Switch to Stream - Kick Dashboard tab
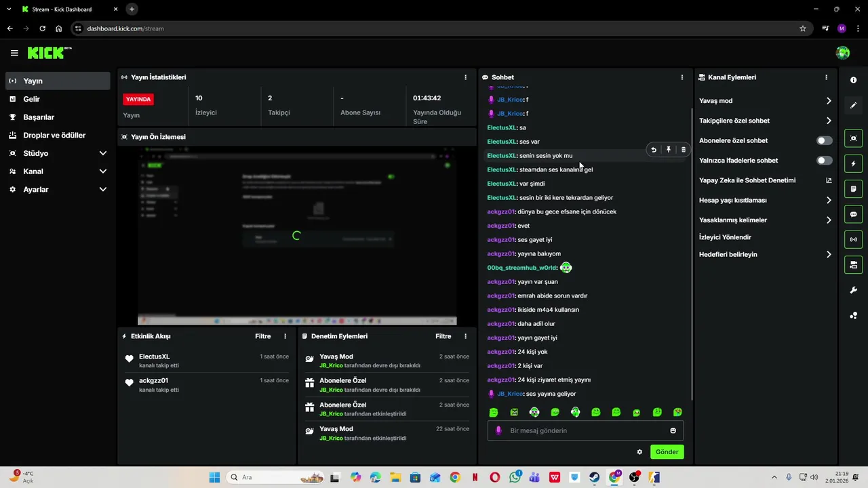Image resolution: width=868 pixels, height=488 pixels. coord(68,9)
